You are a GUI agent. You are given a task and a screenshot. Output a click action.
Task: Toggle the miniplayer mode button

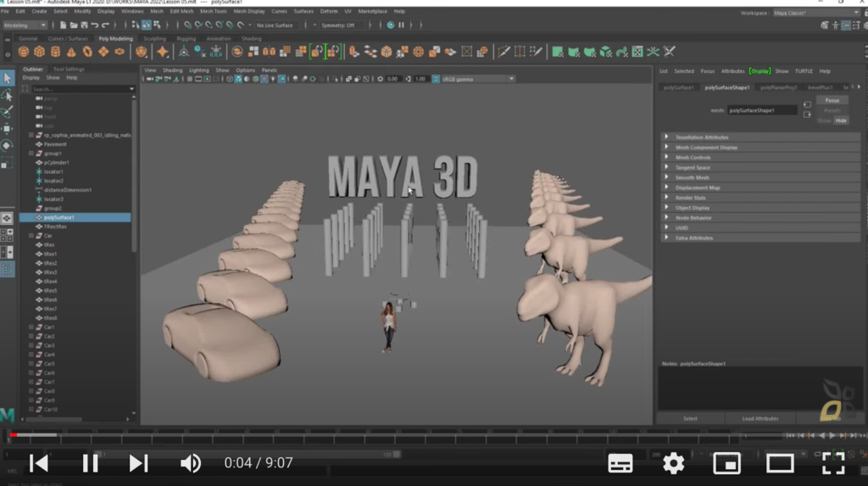tap(726, 463)
